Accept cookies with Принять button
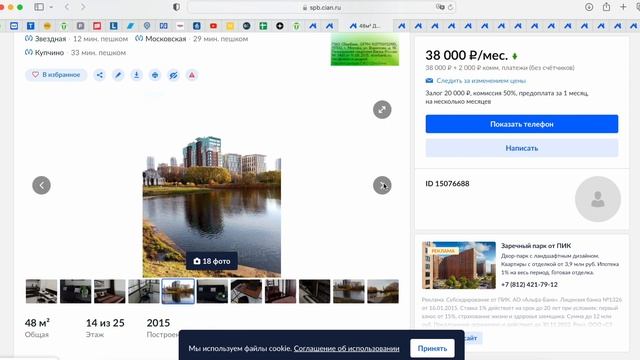 432,349
